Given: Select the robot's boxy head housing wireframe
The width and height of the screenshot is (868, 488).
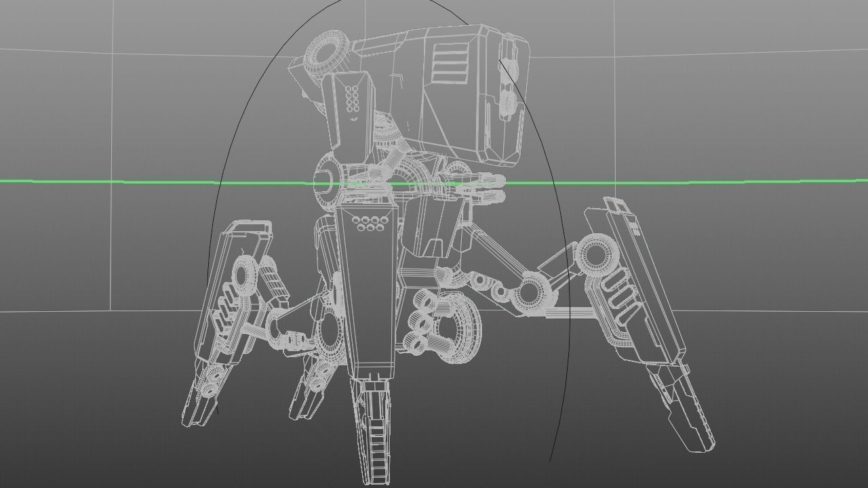Looking at the screenshot, I should (441, 95).
